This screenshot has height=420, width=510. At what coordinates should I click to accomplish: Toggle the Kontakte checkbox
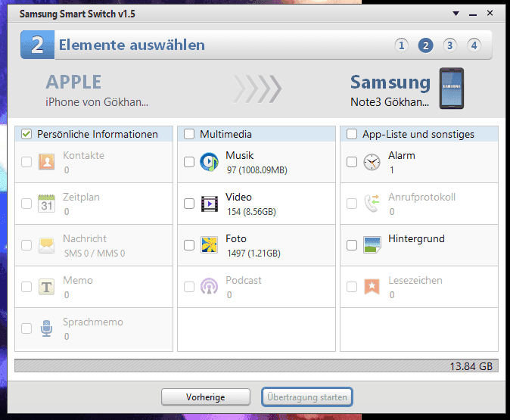point(26,162)
